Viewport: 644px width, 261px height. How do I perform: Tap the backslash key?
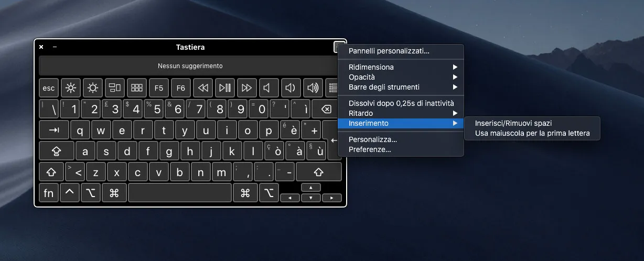(49, 109)
